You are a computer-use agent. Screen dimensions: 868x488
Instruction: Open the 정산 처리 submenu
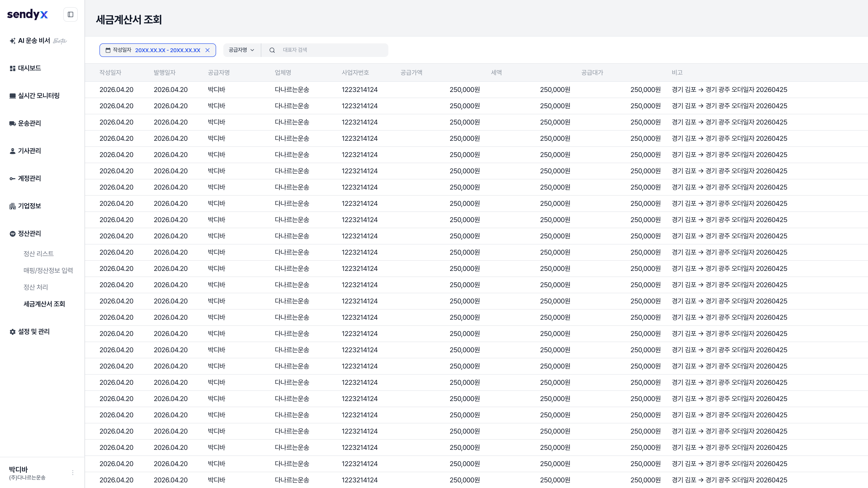(36, 287)
